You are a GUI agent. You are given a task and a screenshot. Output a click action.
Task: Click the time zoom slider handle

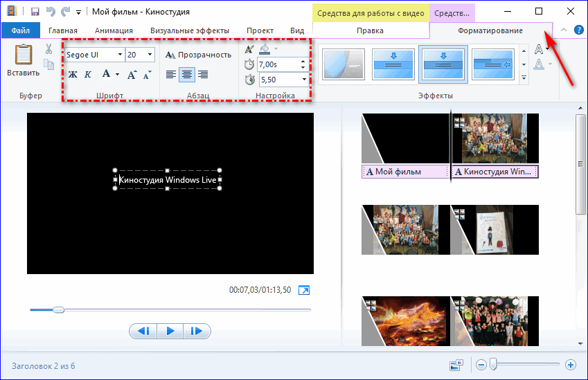[493, 364]
